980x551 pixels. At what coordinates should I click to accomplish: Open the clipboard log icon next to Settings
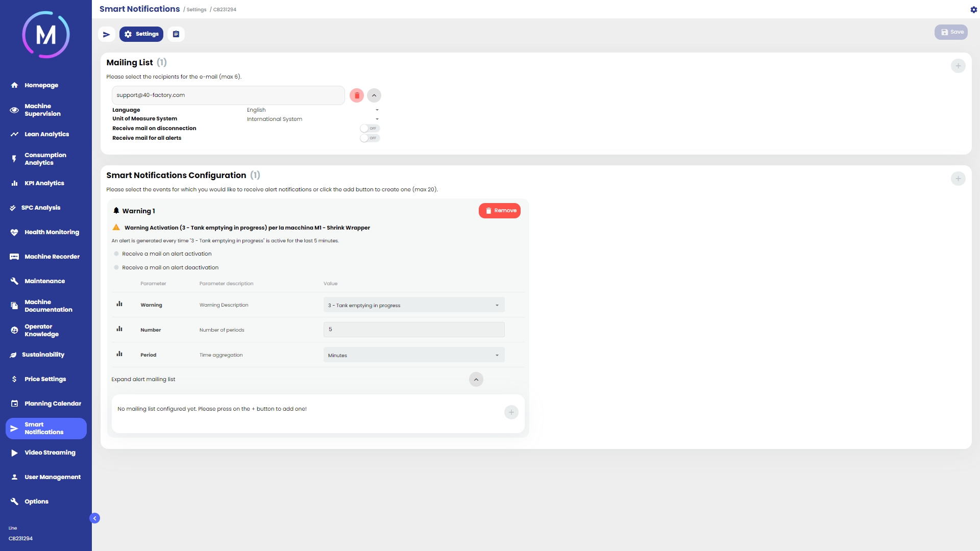coord(176,34)
